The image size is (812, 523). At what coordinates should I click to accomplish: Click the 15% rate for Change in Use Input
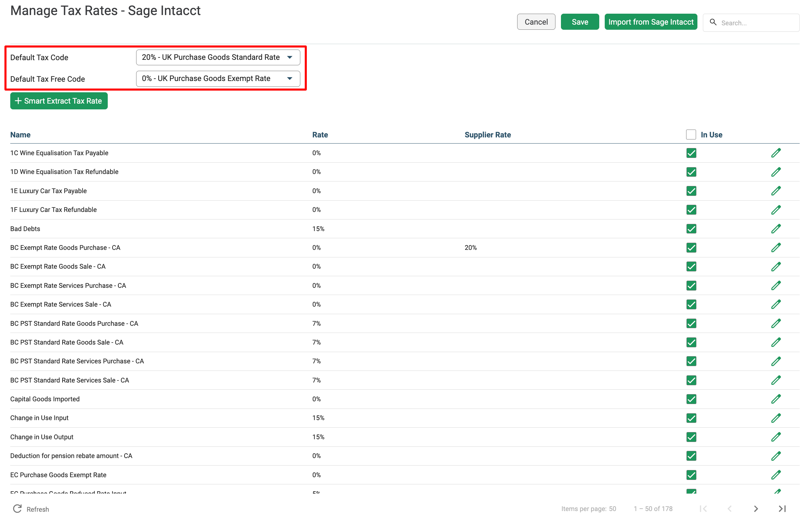click(x=318, y=418)
